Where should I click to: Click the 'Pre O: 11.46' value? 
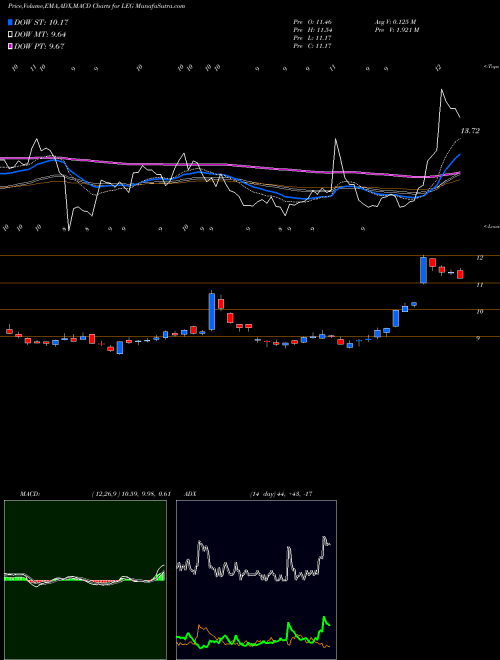(x=313, y=22)
